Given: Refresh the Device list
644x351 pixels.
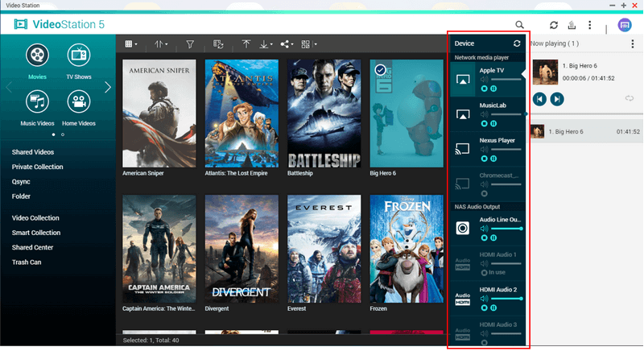Looking at the screenshot, I should click(517, 43).
